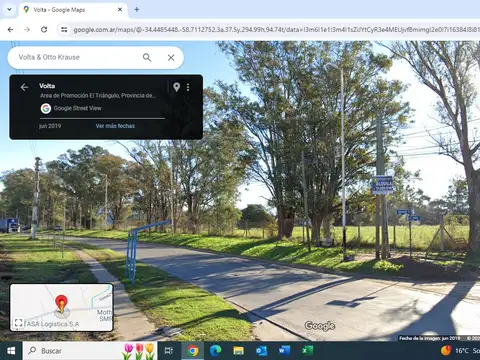Exit Street View with the back arrow
The image size is (480, 360).
tap(24, 87)
